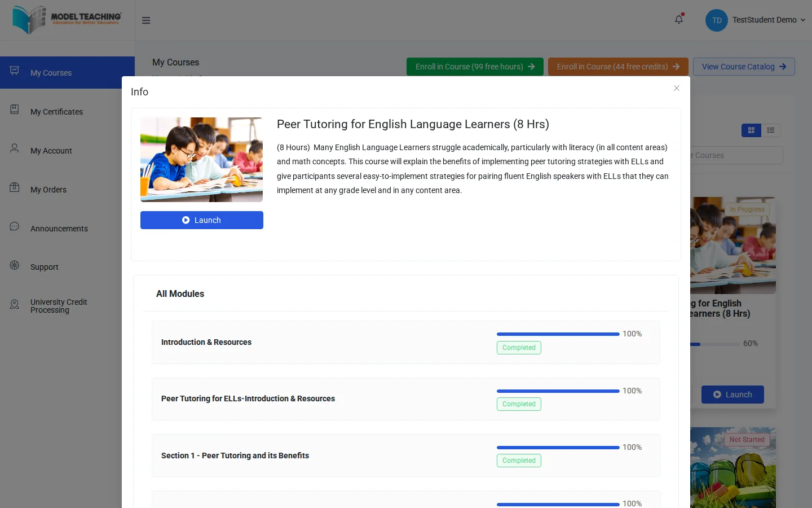Click Enroll in Course (44 free credits)
Screen dimensions: 812x508
tap(618, 67)
